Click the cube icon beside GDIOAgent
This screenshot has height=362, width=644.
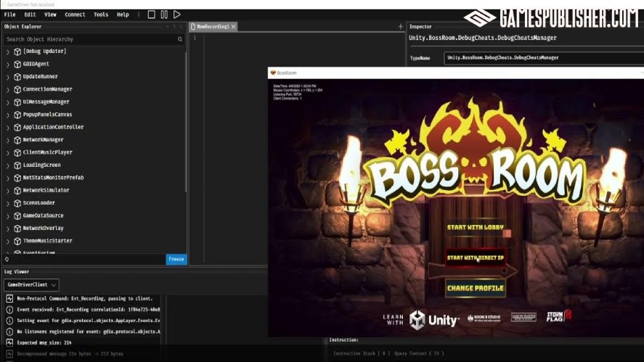coord(17,65)
